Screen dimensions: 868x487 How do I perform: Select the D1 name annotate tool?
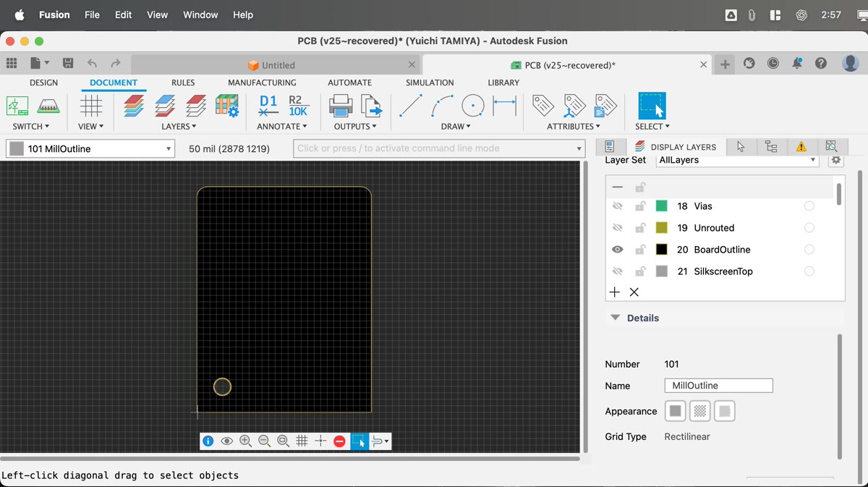[268, 106]
